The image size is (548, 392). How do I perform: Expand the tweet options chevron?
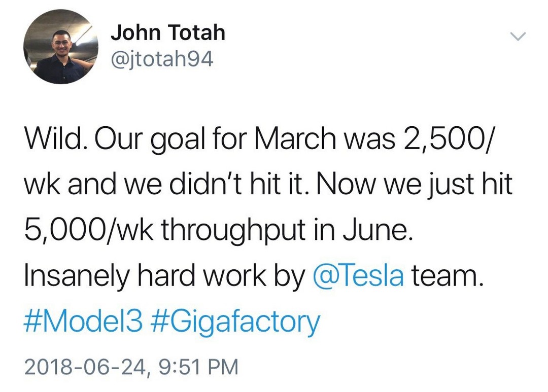tap(517, 36)
